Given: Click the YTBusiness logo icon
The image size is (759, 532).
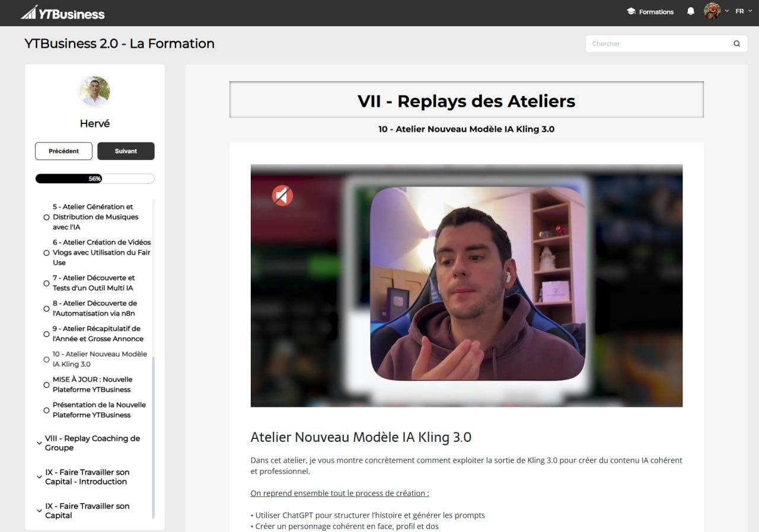Looking at the screenshot, I should pyautogui.click(x=29, y=11).
